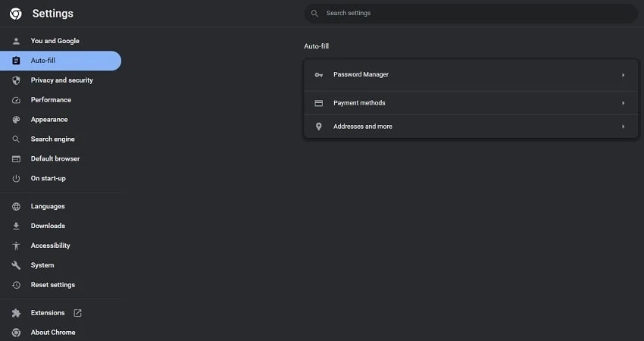
Task: Click the external link icon beside Extensions
Action: [77, 313]
